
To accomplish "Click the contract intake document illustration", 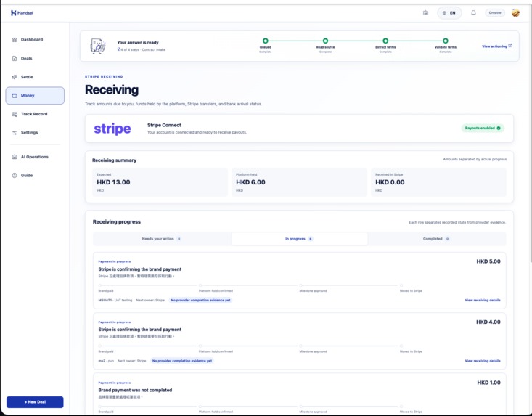I will (x=98, y=46).
